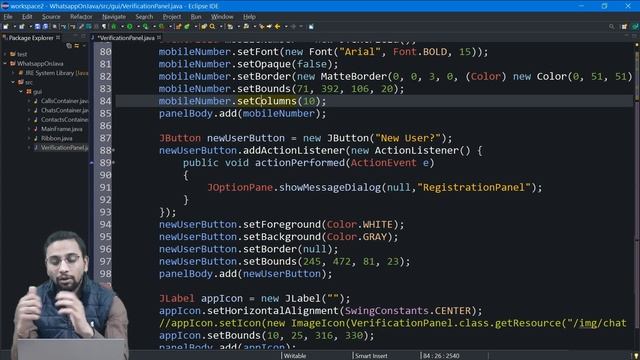Select CallsContainer.java in Package Explorer
This screenshot has width=640, height=360.
point(64,101)
